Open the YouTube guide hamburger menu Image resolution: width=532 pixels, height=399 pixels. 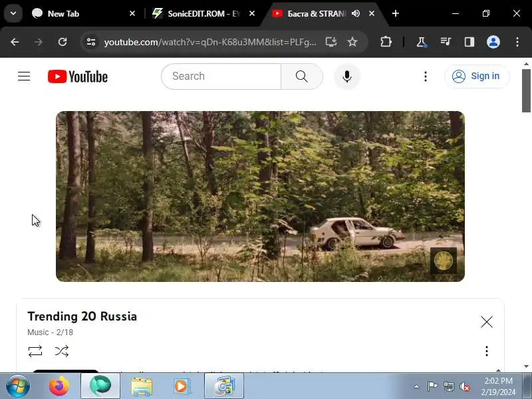pyautogui.click(x=24, y=76)
